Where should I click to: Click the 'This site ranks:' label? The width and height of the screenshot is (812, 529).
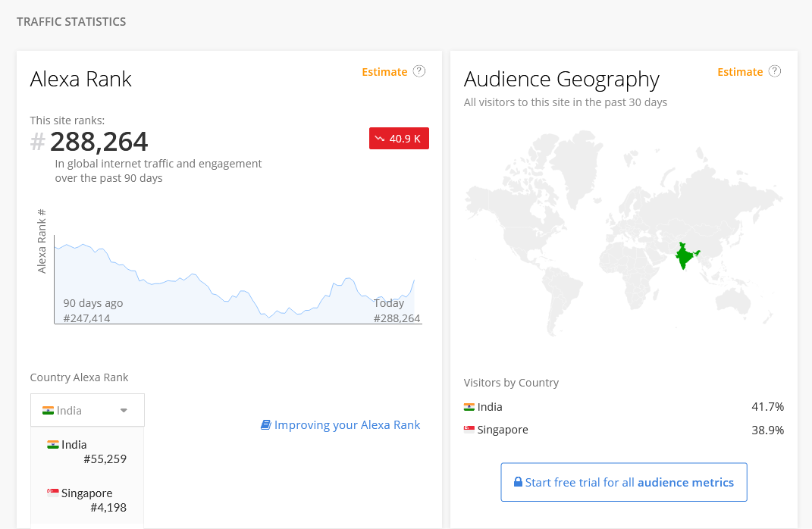[67, 121]
